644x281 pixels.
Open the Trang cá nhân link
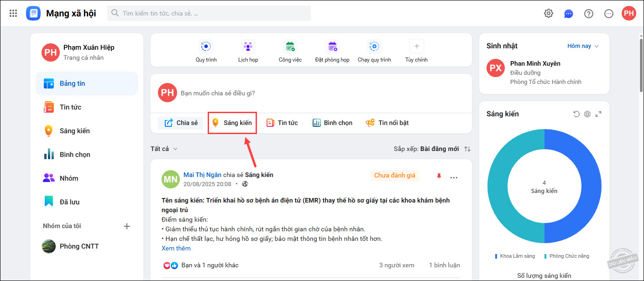point(84,57)
